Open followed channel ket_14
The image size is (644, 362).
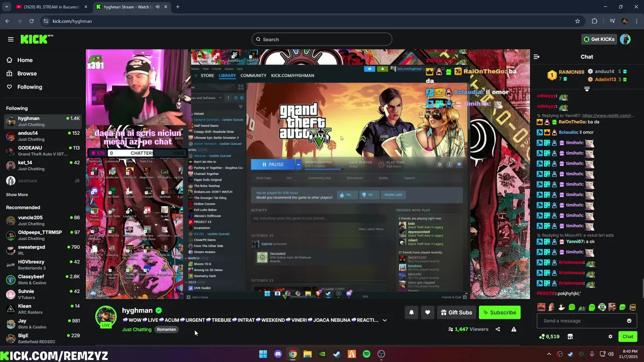pyautogui.click(x=43, y=165)
